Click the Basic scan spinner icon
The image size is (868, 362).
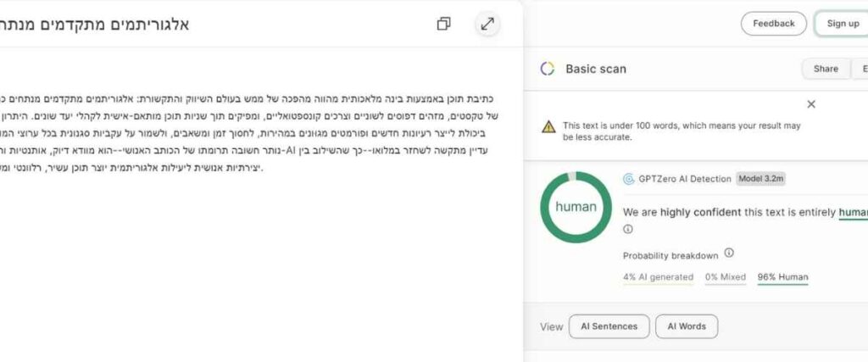547,69
